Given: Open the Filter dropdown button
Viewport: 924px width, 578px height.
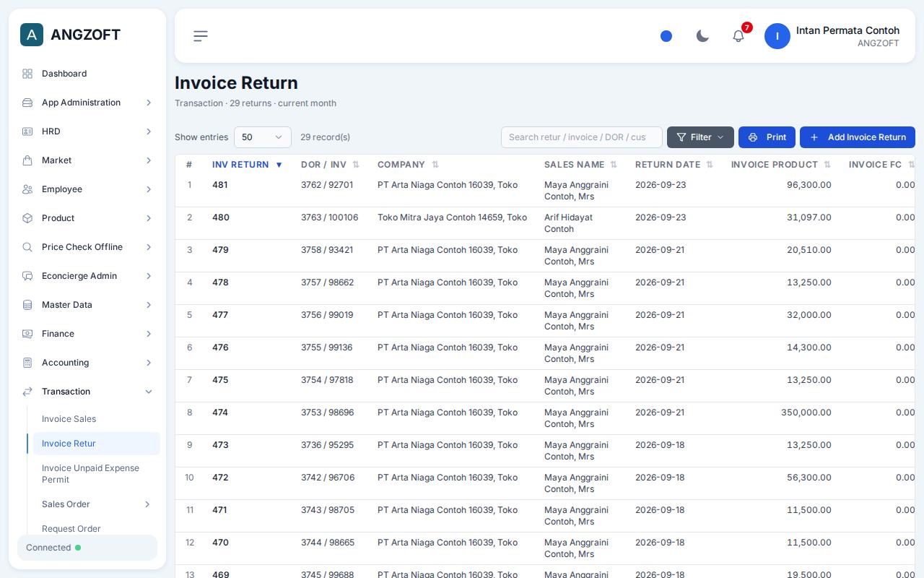Looking at the screenshot, I should (700, 137).
